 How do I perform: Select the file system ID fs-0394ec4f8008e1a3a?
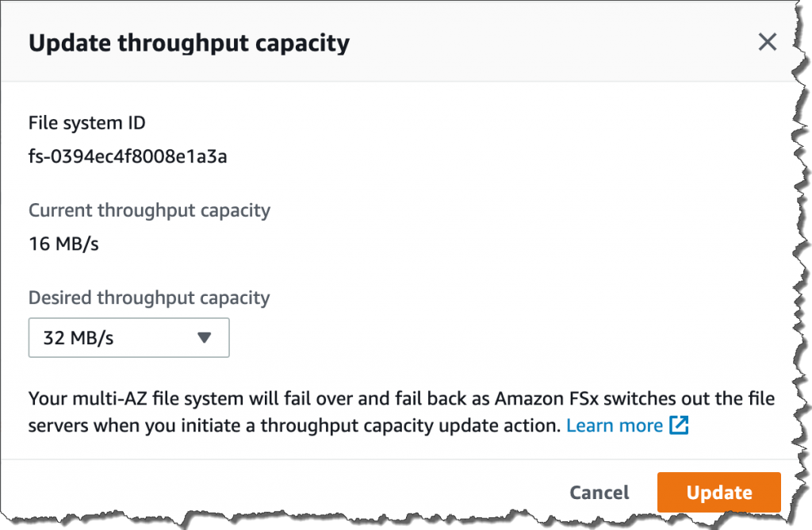click(x=128, y=156)
